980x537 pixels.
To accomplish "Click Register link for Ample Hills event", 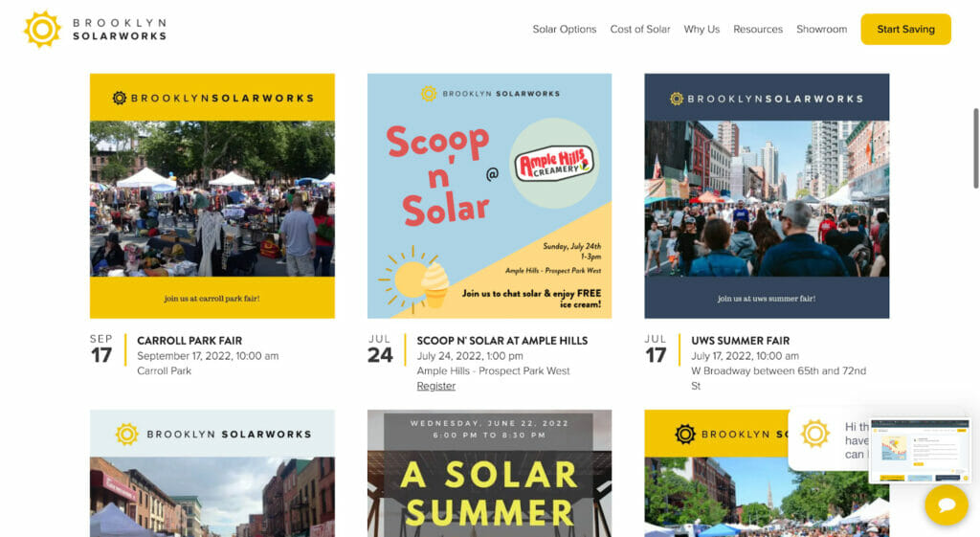I will coord(436,386).
